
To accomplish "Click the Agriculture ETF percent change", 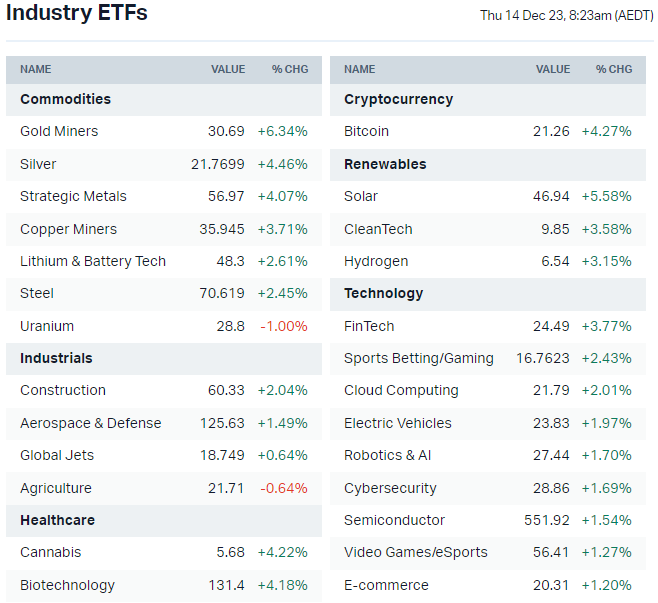I will (286, 488).
